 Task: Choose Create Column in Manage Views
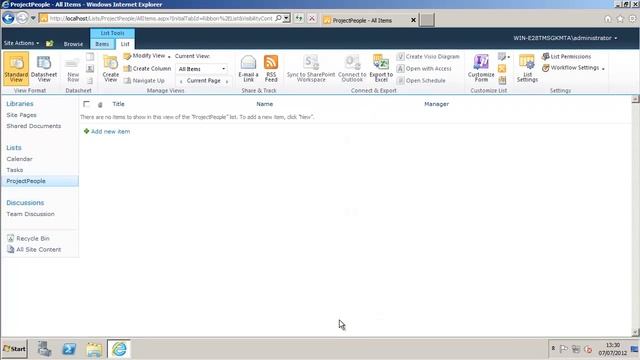(x=147, y=69)
